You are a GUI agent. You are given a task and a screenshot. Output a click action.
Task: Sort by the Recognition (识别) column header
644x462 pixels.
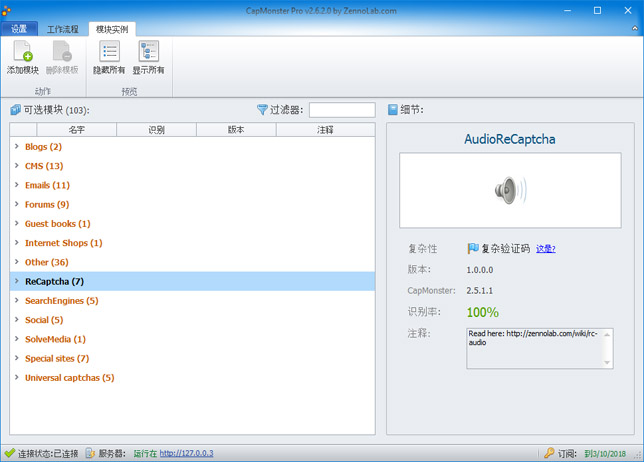pos(156,130)
